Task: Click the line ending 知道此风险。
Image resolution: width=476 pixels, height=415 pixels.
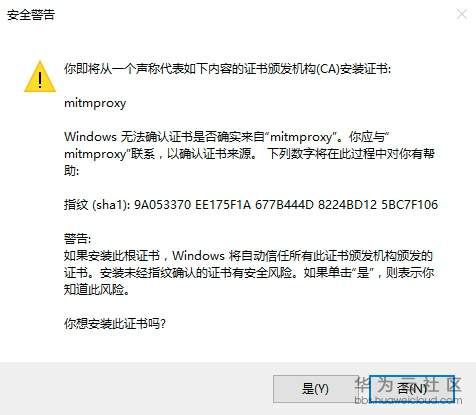Action: [x=97, y=290]
